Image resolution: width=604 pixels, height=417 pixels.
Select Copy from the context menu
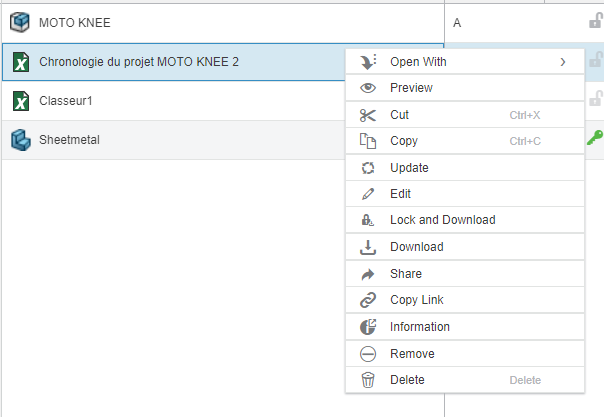(404, 141)
